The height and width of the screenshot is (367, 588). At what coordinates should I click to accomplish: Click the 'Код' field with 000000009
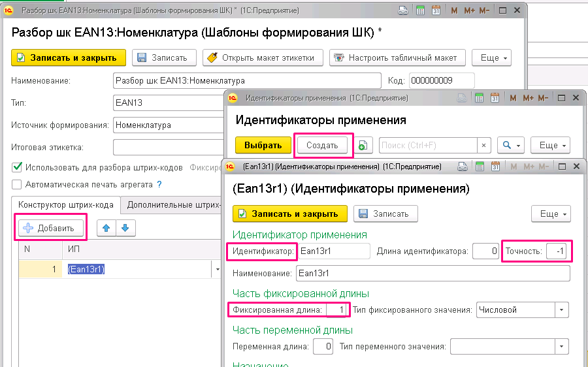tap(442, 80)
